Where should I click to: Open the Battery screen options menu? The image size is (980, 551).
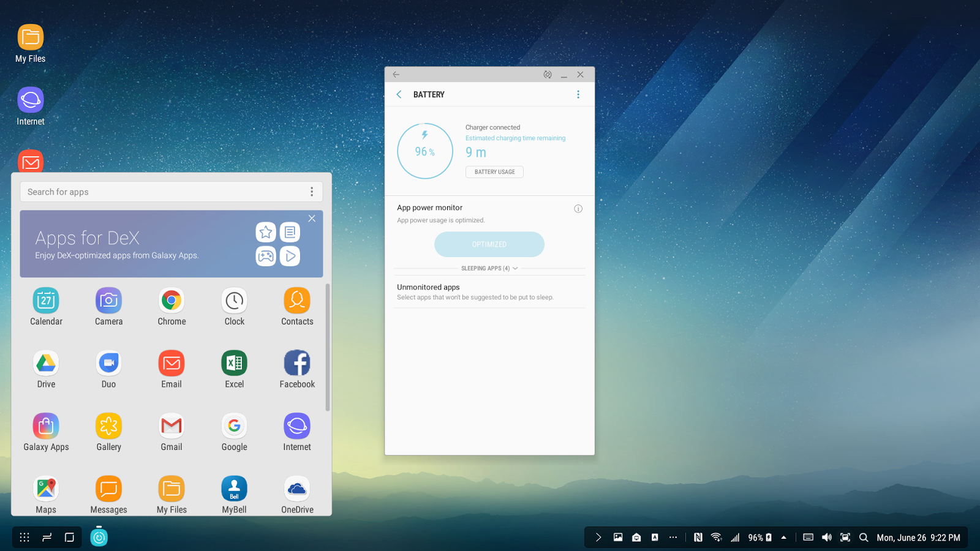[578, 94]
